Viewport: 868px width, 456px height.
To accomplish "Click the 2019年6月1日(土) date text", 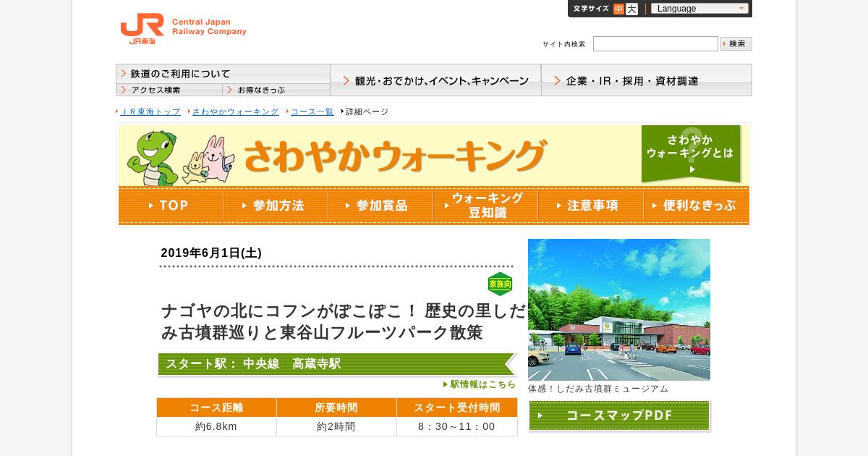I will (211, 253).
